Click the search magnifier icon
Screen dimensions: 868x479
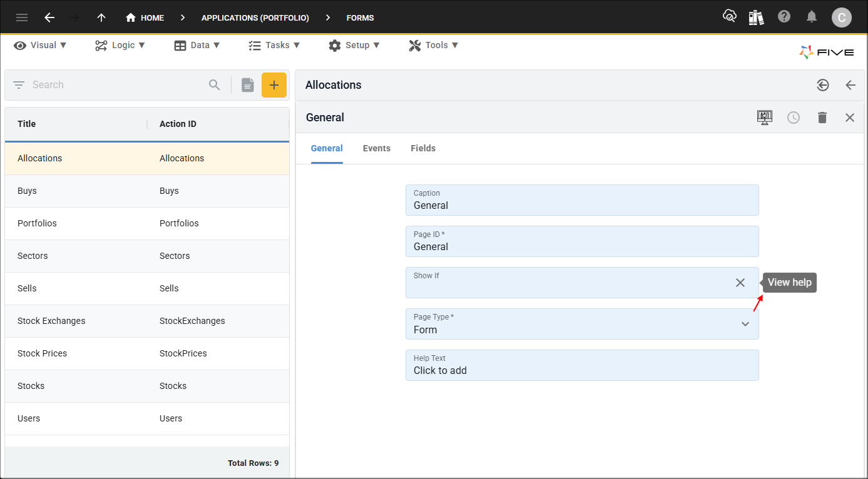[215, 85]
